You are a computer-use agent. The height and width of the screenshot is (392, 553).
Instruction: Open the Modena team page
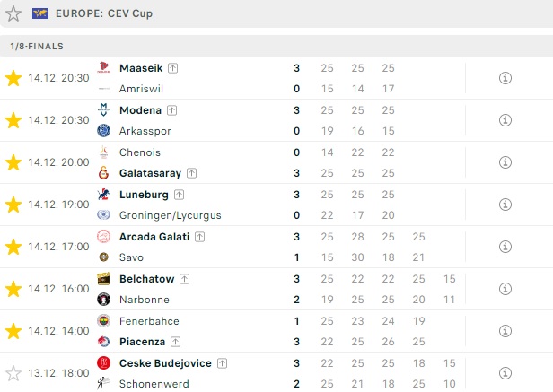(140, 110)
